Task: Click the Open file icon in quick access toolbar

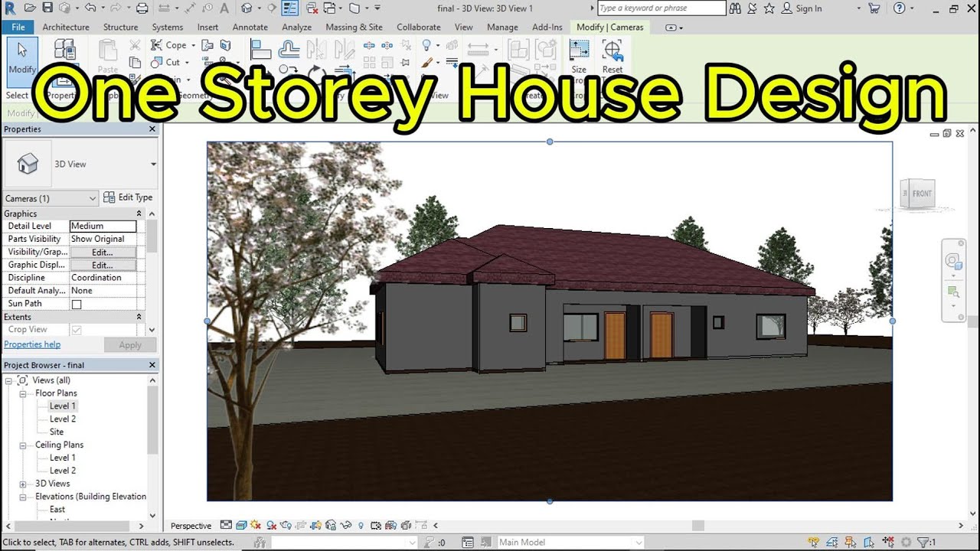Action: click(30, 8)
